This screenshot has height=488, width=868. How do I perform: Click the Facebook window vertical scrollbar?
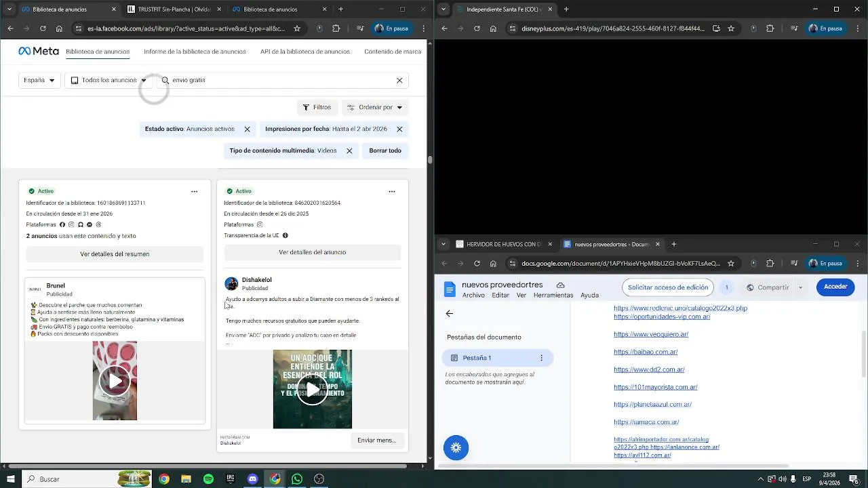point(430,160)
